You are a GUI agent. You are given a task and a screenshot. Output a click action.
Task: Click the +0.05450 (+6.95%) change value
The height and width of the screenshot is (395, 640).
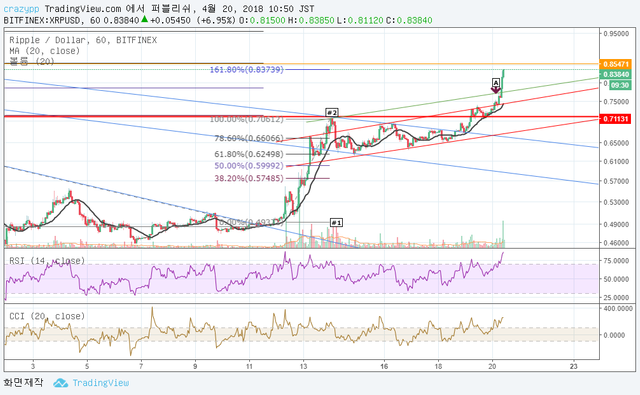[193, 20]
